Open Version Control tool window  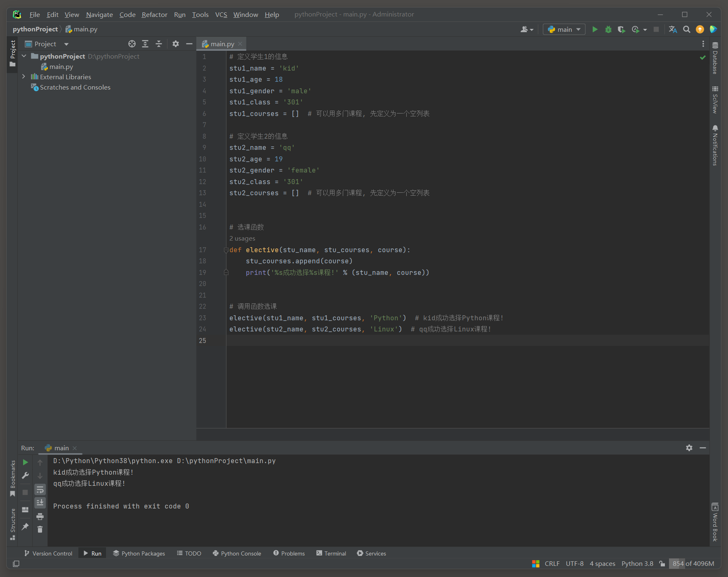pyautogui.click(x=48, y=553)
